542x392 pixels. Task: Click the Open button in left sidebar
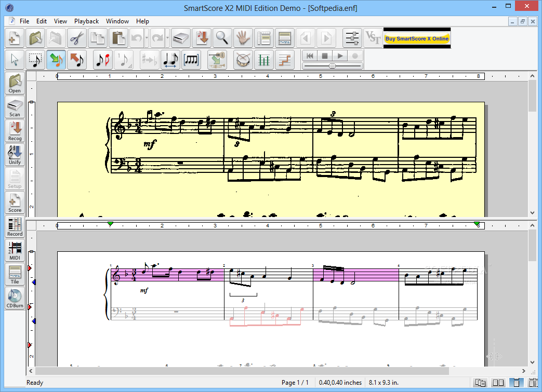[15, 83]
